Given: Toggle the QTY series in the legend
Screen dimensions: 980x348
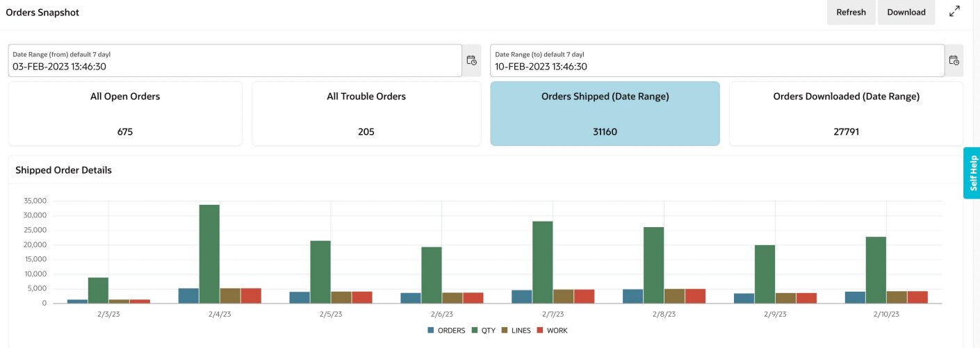Looking at the screenshot, I should [x=484, y=331].
